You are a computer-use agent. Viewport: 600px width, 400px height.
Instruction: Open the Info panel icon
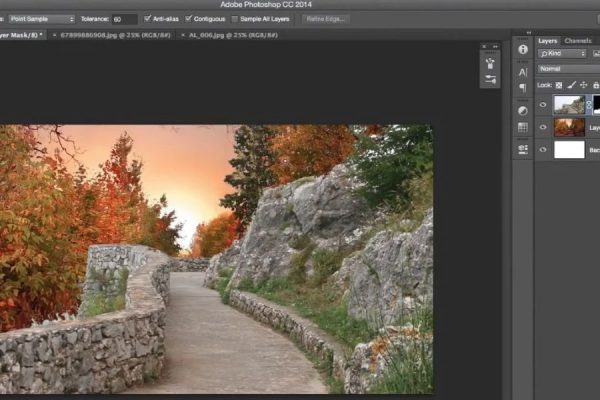click(523, 50)
